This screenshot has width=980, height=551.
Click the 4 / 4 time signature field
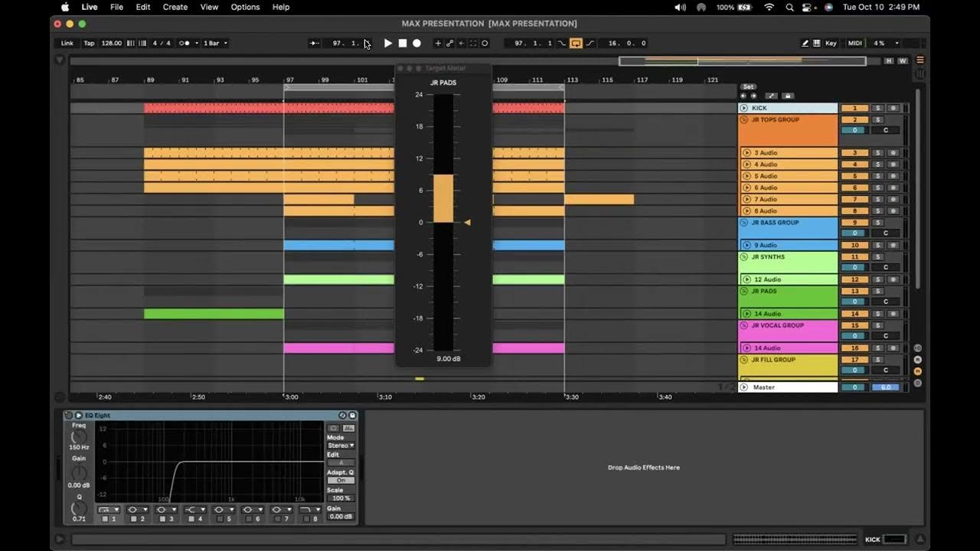pos(162,43)
